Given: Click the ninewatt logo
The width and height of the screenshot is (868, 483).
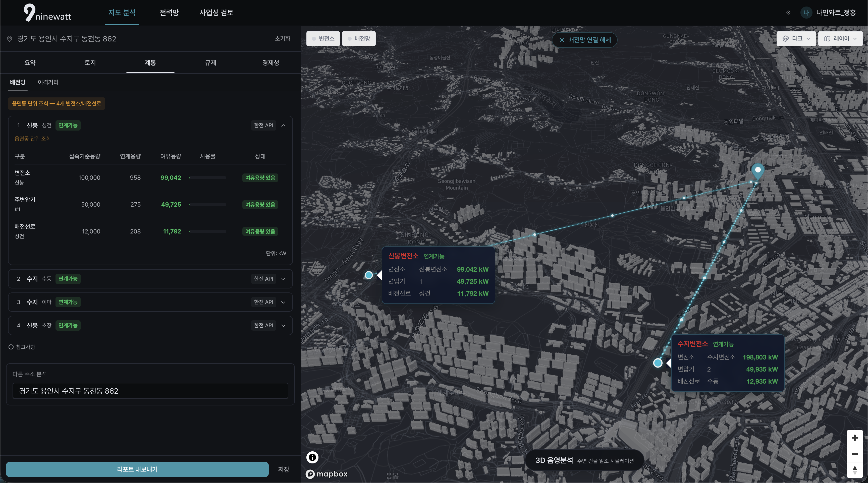Looking at the screenshot, I should coord(47,13).
